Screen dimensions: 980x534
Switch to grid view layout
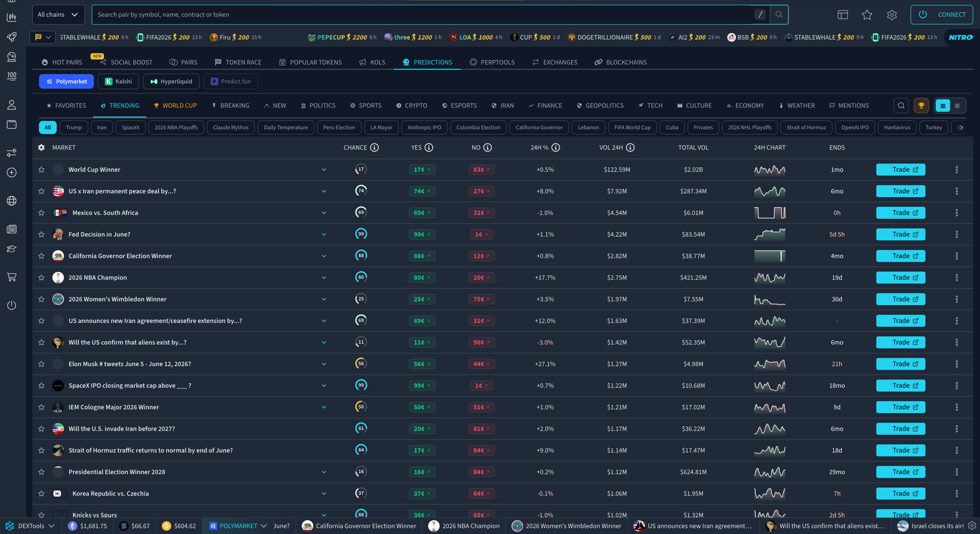click(x=957, y=105)
